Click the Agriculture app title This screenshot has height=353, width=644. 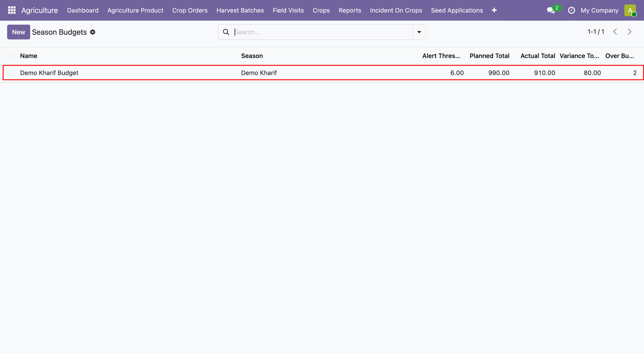[40, 10]
